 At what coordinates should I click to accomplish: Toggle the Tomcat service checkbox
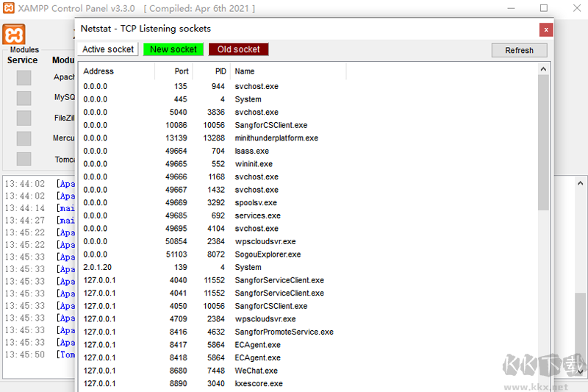tap(24, 159)
